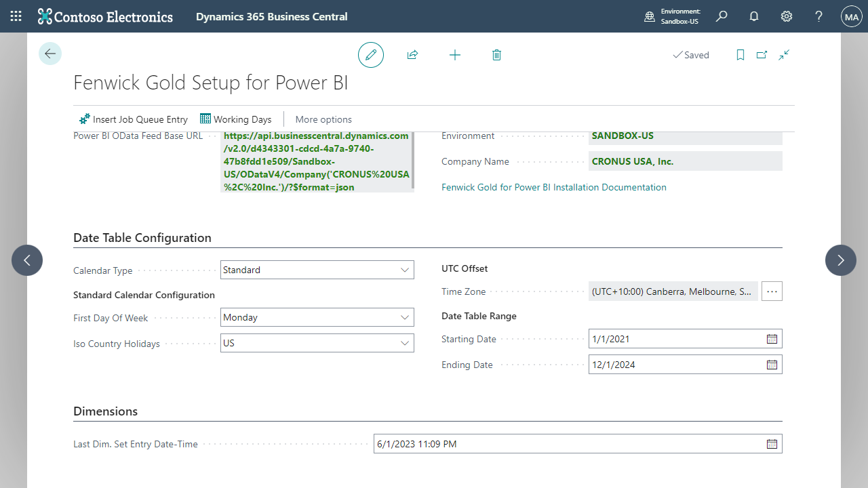The image size is (868, 488).
Task: Click the Date Table Range label
Action: click(479, 316)
